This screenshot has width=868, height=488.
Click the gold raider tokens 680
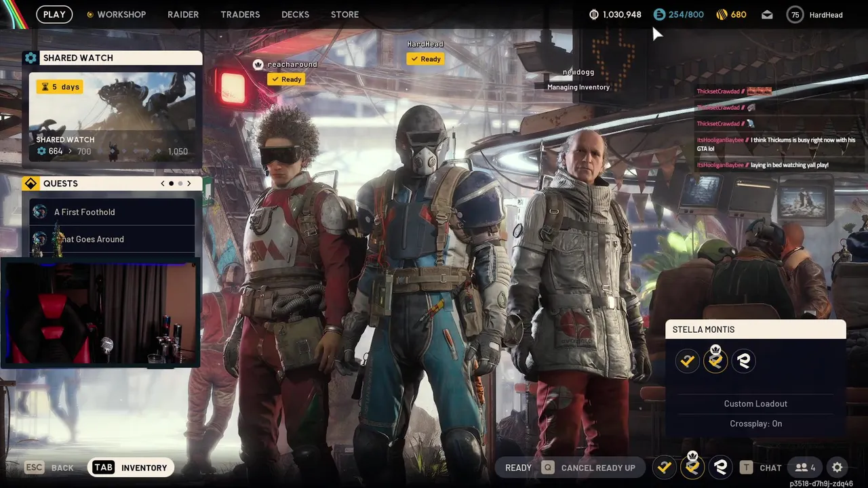(x=732, y=14)
